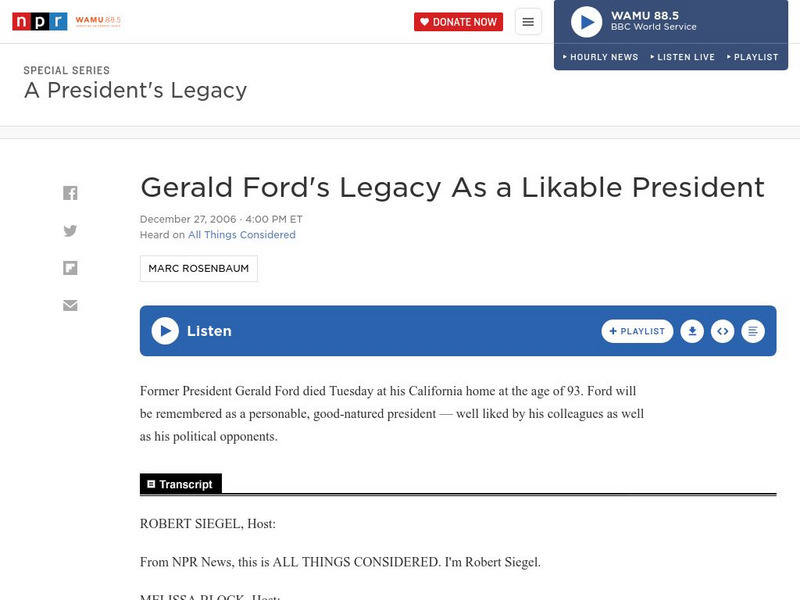
Task: Click the NPR logo
Action: point(39,20)
